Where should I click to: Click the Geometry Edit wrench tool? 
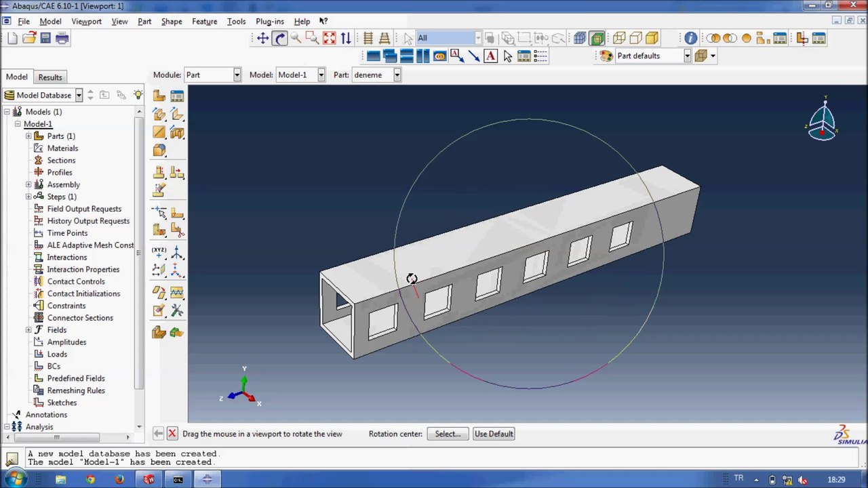(177, 311)
